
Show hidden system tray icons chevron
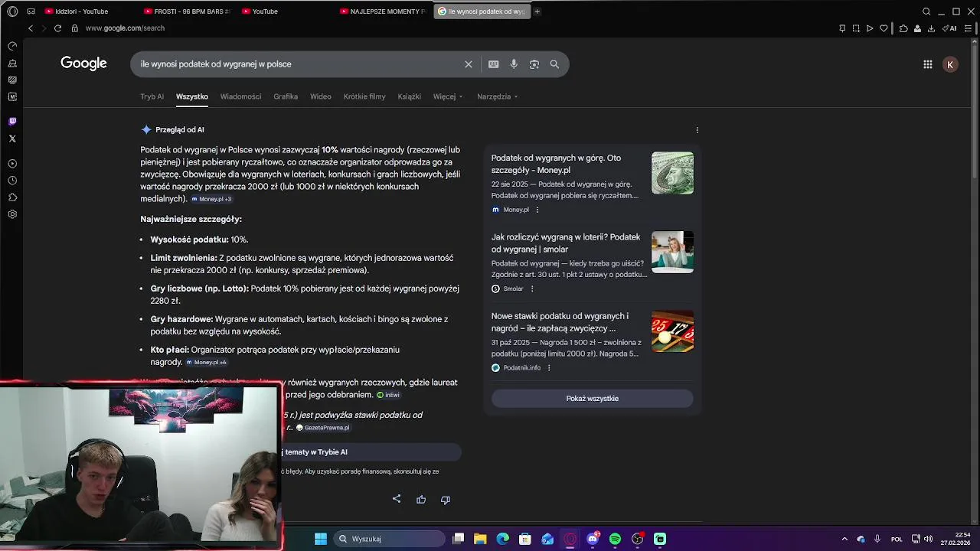844,539
